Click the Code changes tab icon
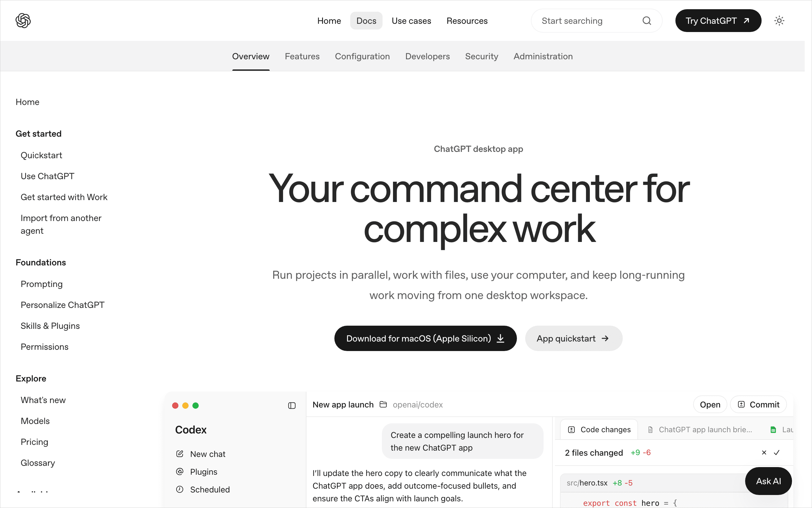The width and height of the screenshot is (812, 508). pyautogui.click(x=571, y=430)
